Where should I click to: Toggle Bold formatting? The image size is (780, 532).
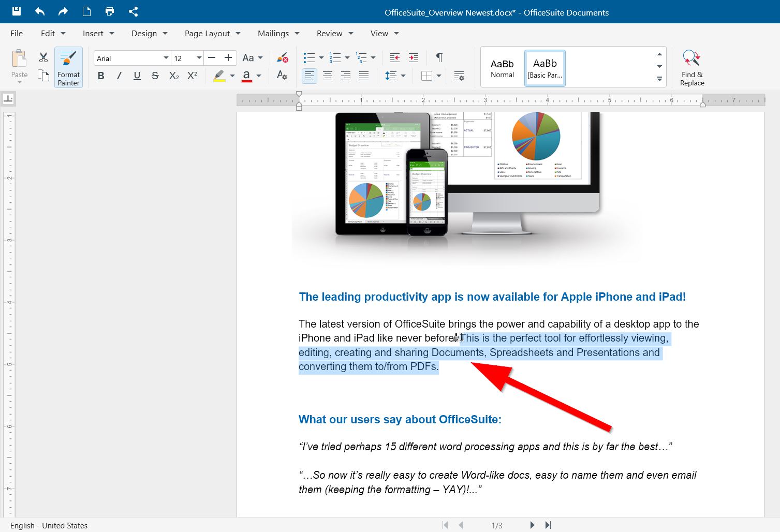click(x=101, y=76)
